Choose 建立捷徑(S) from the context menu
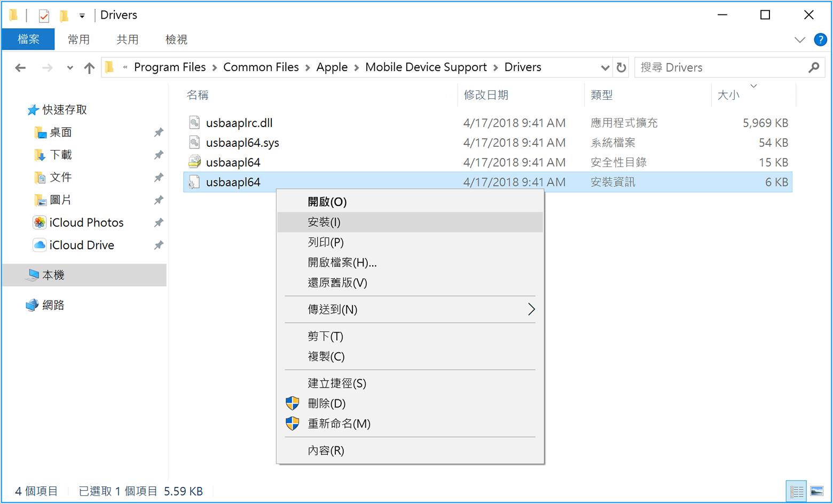Image resolution: width=833 pixels, height=504 pixels. click(x=410, y=383)
